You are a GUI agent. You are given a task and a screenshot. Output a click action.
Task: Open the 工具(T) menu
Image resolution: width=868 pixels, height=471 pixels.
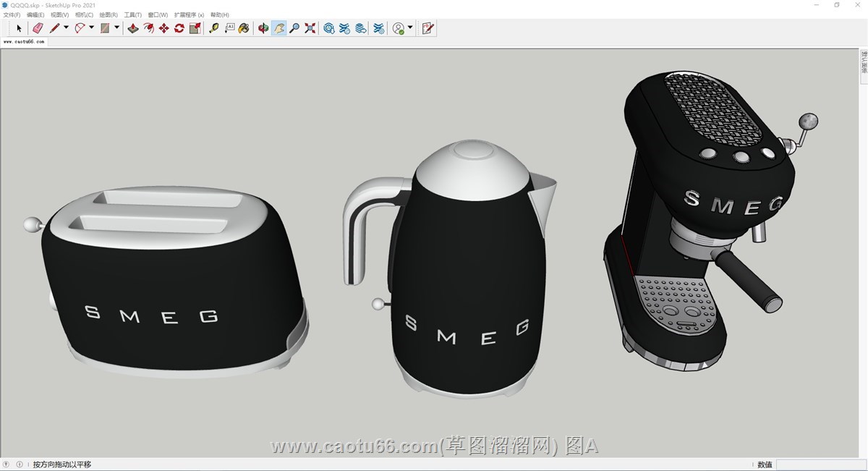click(x=133, y=14)
